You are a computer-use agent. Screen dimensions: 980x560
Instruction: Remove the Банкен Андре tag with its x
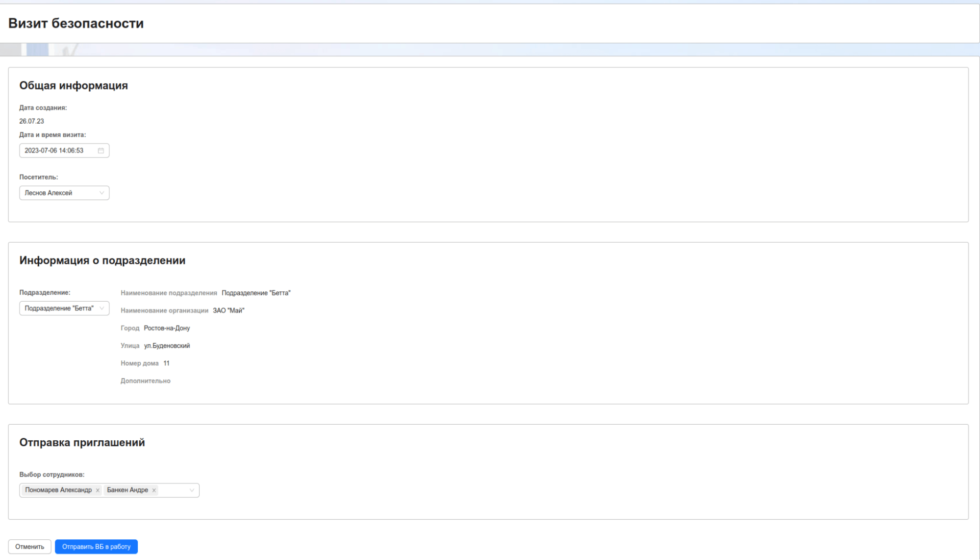point(154,490)
